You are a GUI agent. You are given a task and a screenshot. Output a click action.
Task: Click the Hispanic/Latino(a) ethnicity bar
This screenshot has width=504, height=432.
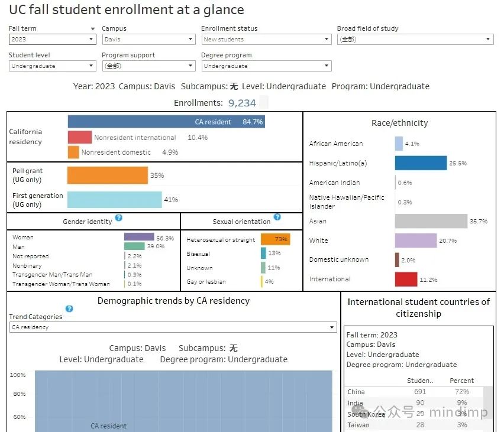(x=422, y=162)
